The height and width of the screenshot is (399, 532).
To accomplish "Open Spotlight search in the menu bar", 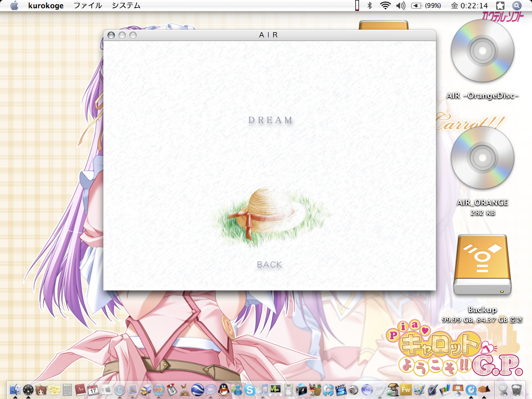I will [x=516, y=5].
